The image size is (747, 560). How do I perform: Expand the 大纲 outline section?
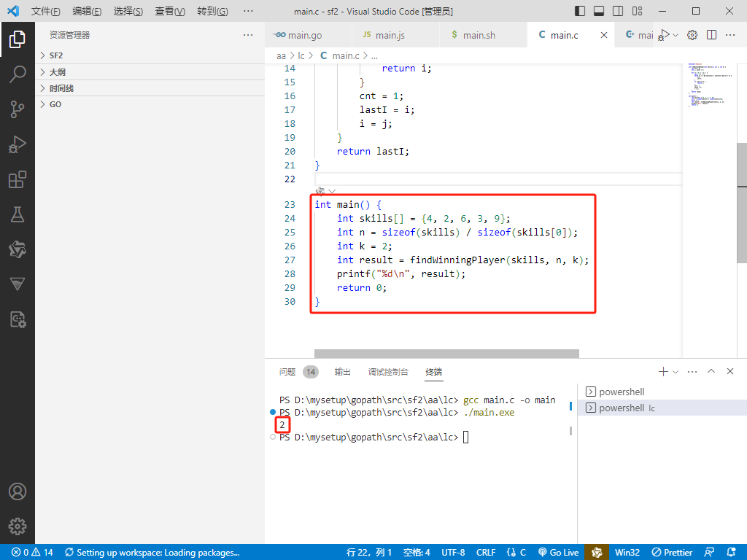[150, 72]
